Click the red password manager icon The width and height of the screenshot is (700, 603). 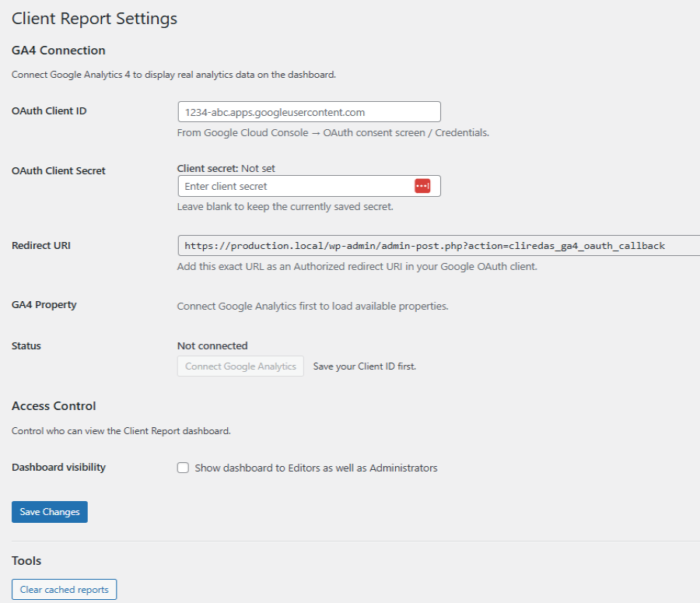422,186
